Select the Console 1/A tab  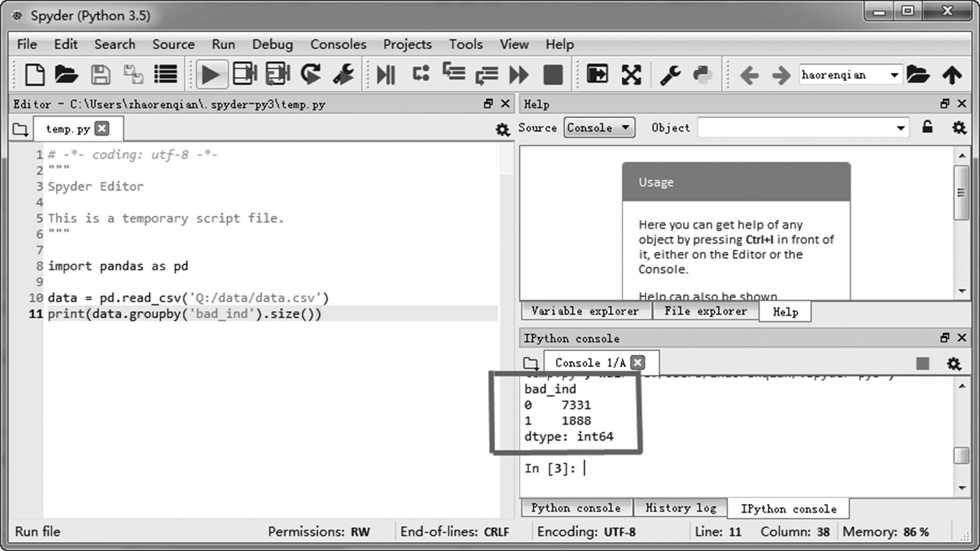point(591,363)
